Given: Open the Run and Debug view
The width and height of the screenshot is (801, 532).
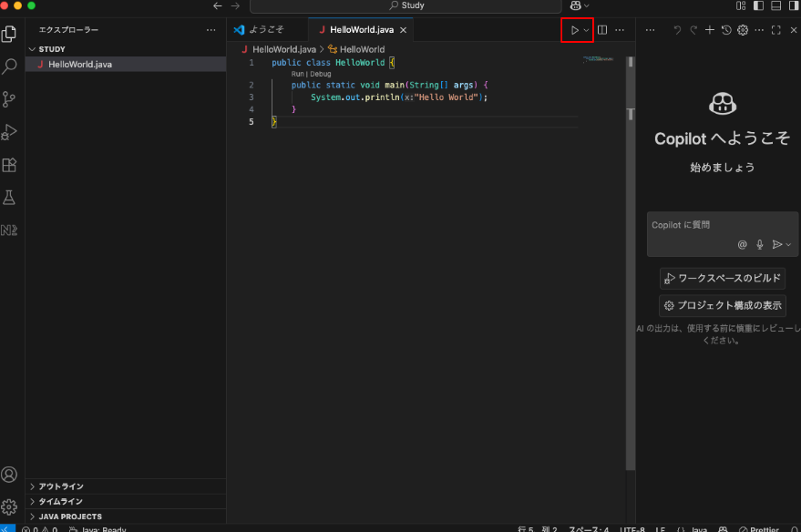Looking at the screenshot, I should click(9, 132).
